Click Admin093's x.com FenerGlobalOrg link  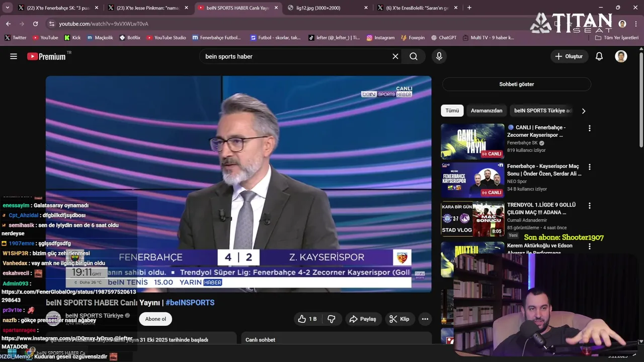click(x=69, y=296)
